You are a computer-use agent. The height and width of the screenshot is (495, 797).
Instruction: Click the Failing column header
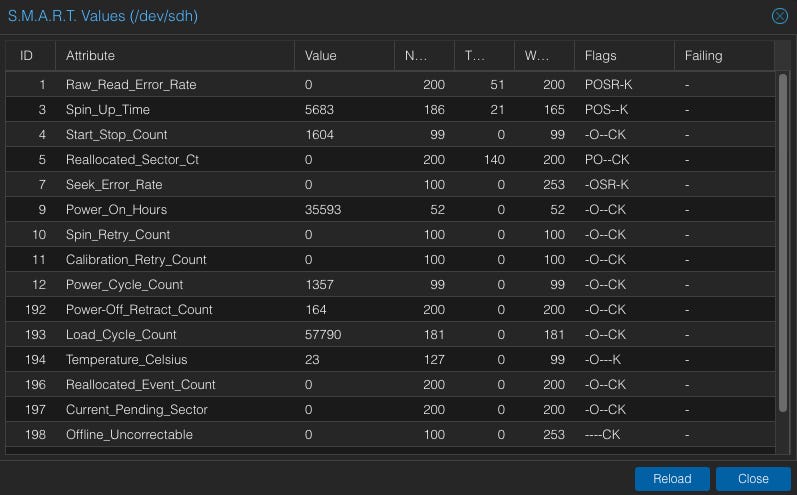[x=724, y=55]
